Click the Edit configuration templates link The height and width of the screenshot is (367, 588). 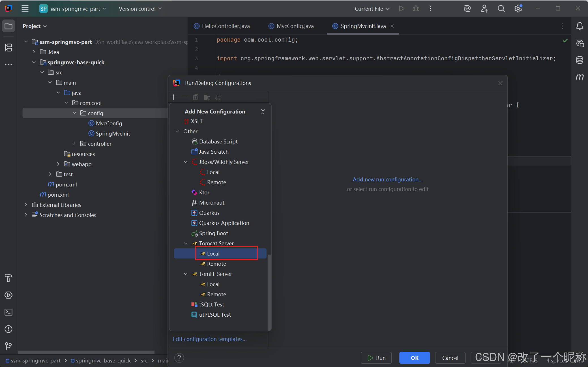click(x=210, y=339)
